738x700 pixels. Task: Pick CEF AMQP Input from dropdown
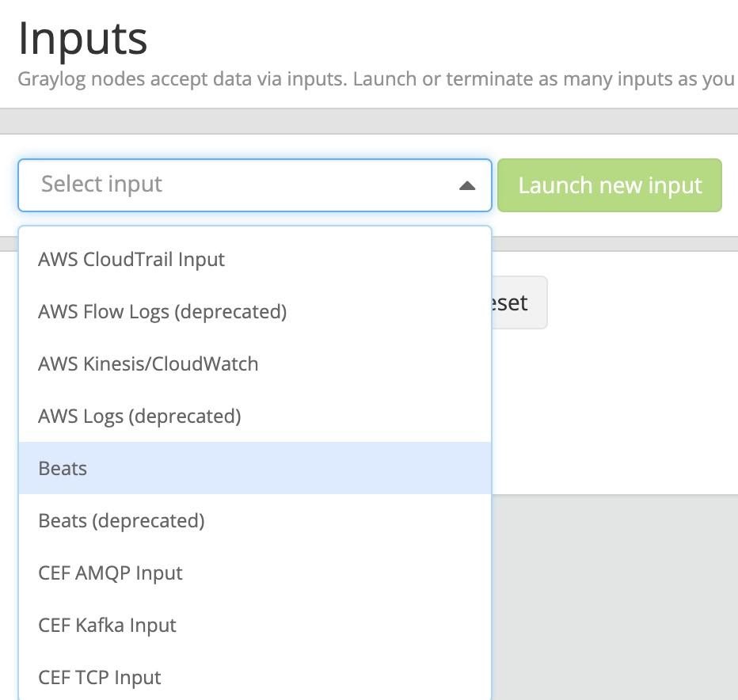pos(110,573)
